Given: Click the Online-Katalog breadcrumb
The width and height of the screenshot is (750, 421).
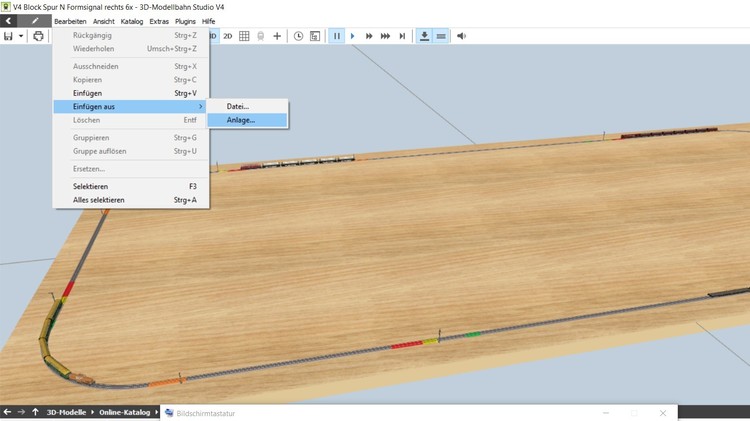Looking at the screenshot, I should click(x=124, y=412).
